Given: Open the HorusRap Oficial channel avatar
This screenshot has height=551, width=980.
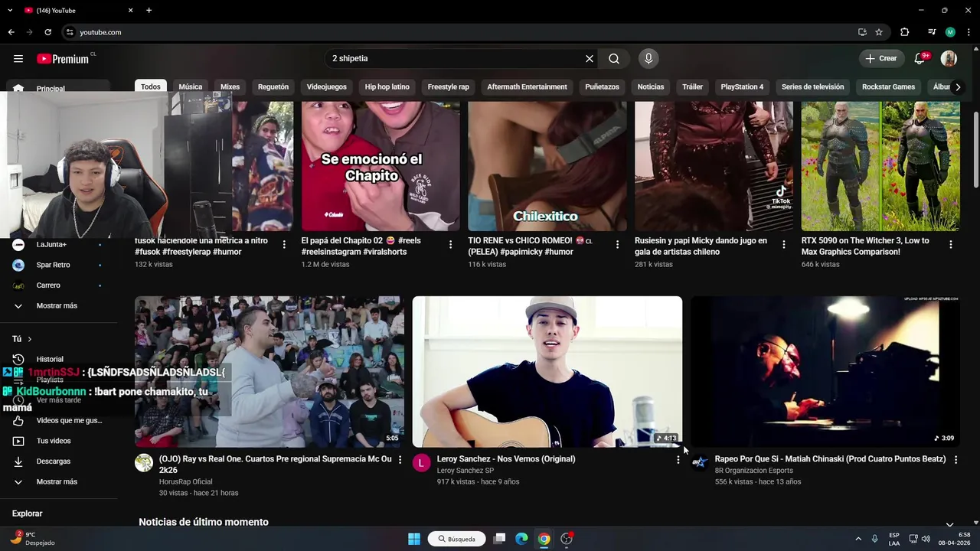Looking at the screenshot, I should [x=144, y=462].
